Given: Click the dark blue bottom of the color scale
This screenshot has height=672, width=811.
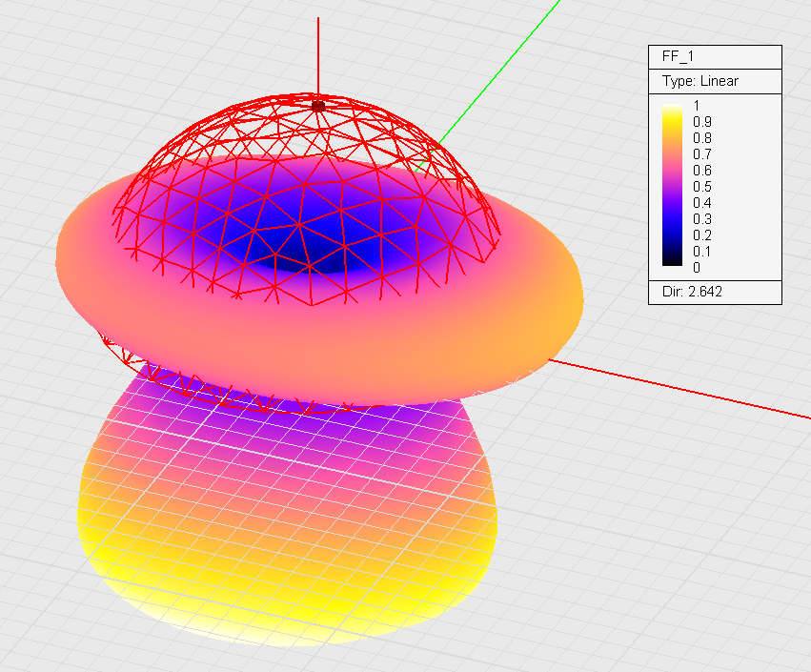Looking at the screenshot, I should coord(674,259).
